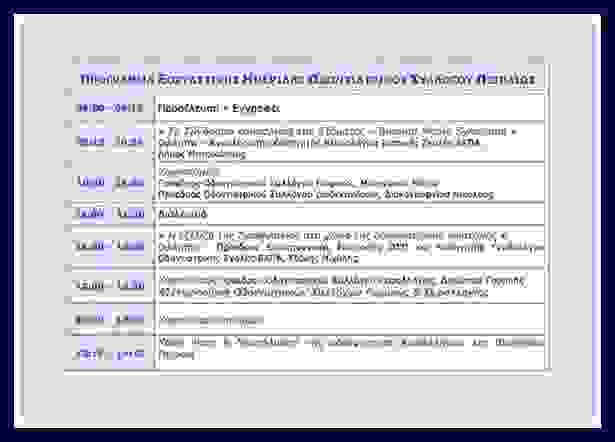
Task: Click the program title heading at top
Action: (307, 79)
